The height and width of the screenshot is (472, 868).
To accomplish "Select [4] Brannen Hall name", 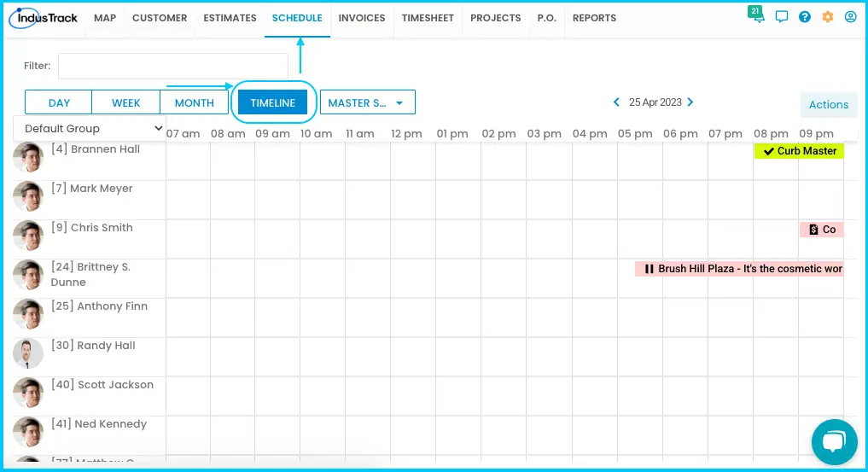I will [x=96, y=149].
